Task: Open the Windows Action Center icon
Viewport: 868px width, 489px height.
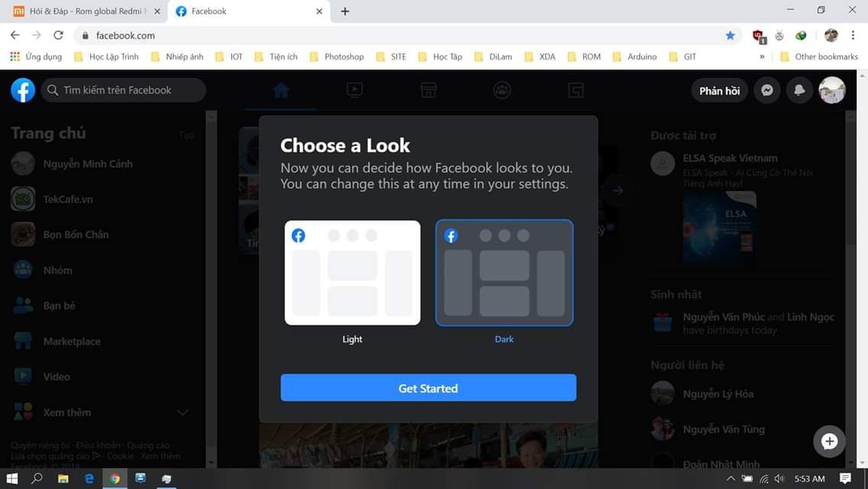Action: (845, 478)
